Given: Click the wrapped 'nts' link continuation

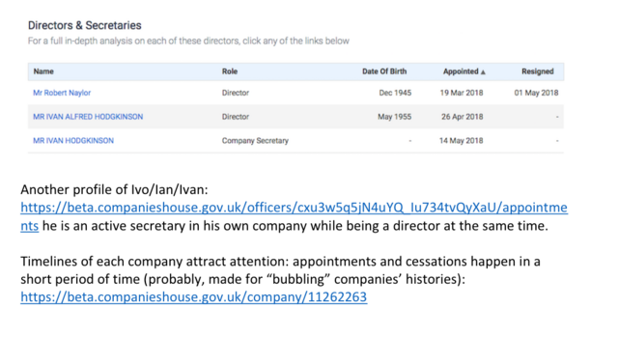Looking at the screenshot, I should coord(30,226).
